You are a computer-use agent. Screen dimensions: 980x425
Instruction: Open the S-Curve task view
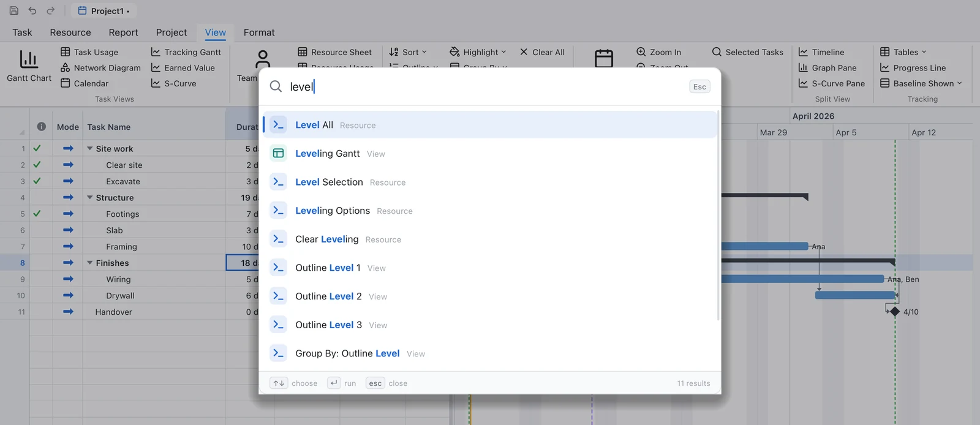[174, 83]
